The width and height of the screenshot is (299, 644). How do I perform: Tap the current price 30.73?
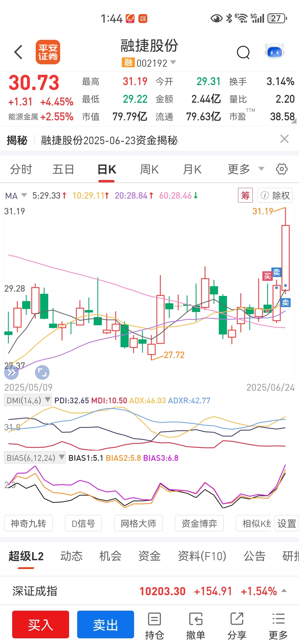click(x=34, y=83)
